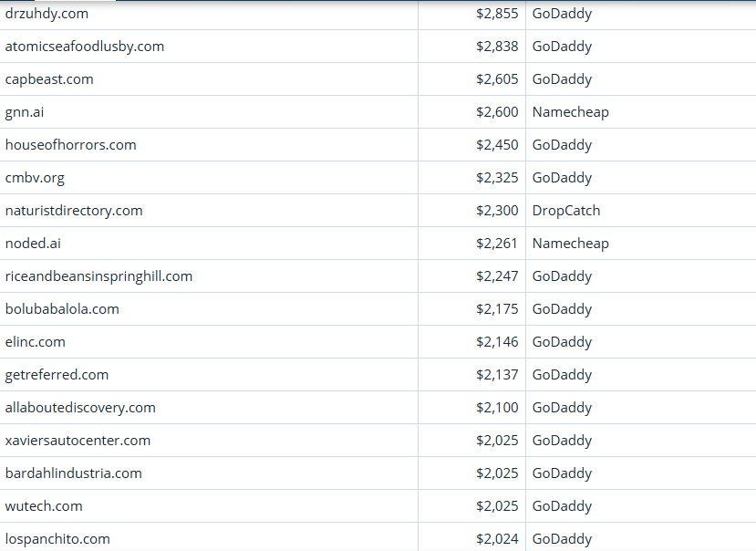Click Namecheap venue next to noded.ai
756x551 pixels.
(x=570, y=244)
